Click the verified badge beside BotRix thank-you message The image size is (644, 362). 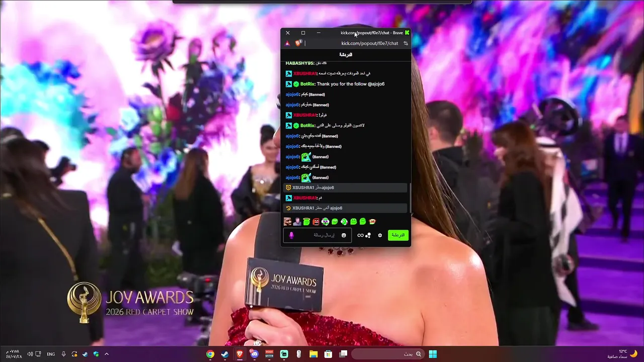(296, 84)
